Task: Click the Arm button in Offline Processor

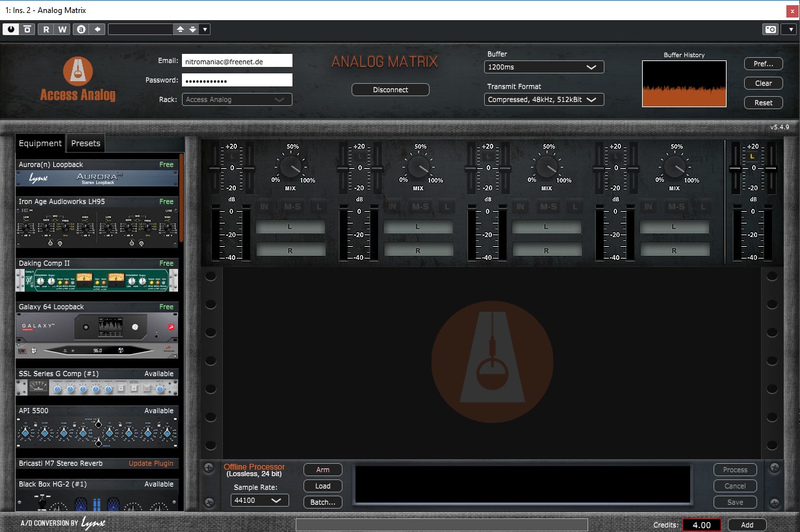Action: [323, 470]
